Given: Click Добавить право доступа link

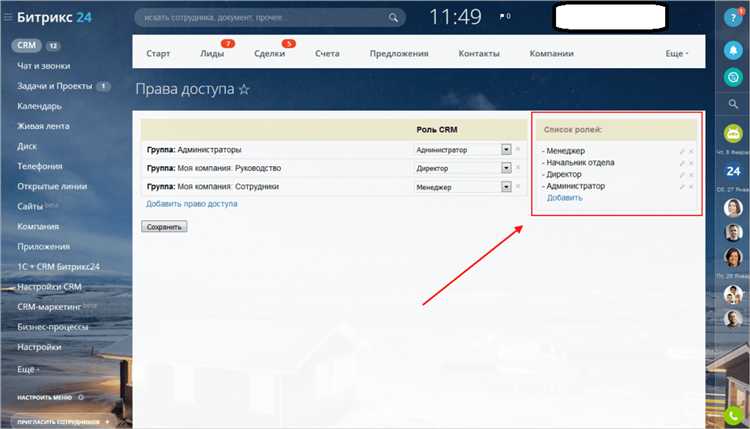Looking at the screenshot, I should pos(191,204).
